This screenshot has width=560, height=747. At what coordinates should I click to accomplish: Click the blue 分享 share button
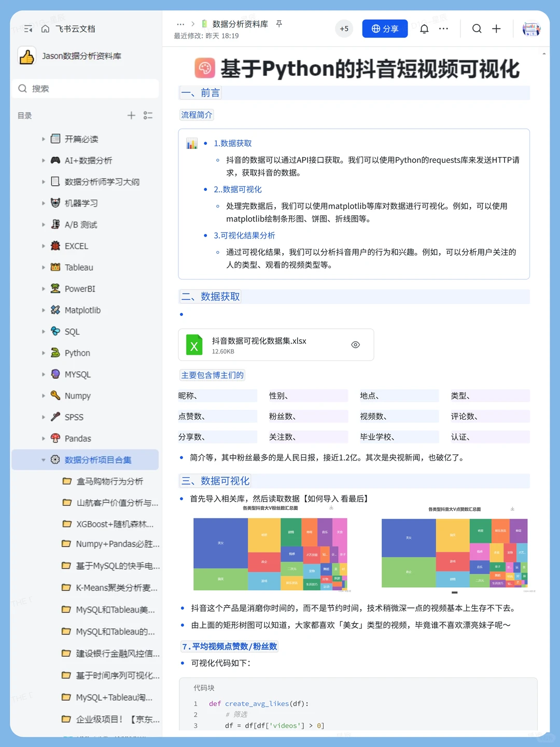point(385,29)
